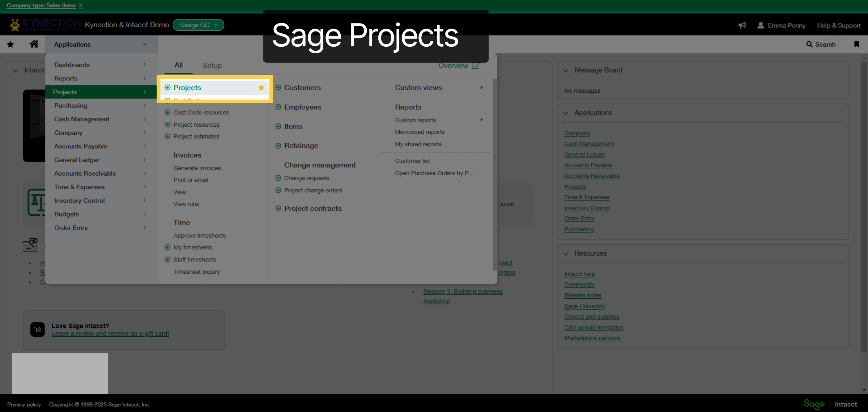Collapse the Intacct panel chevron
Screen dimensions: 868x412
pyautogui.click(x=15, y=71)
